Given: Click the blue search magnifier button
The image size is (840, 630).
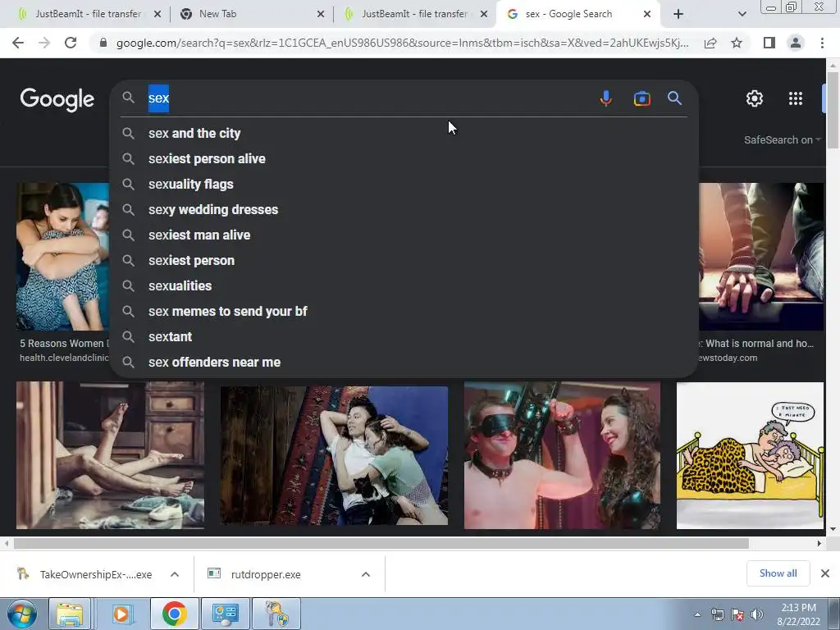Looking at the screenshot, I should [x=674, y=98].
